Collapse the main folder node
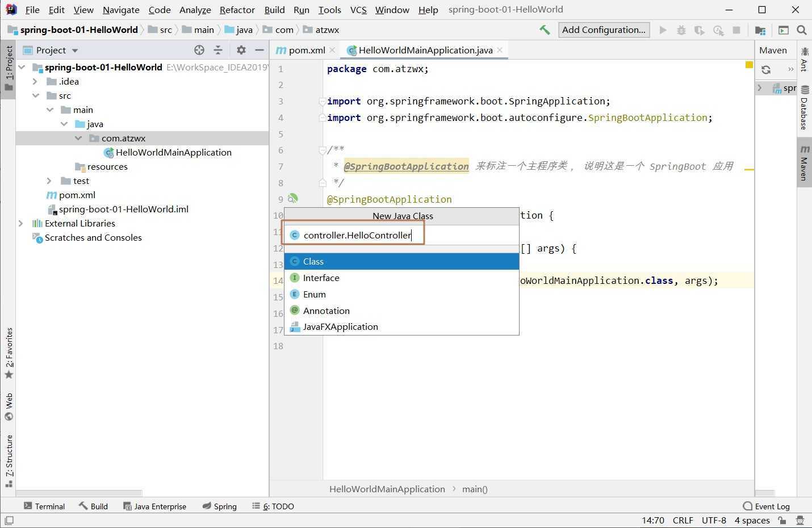812x528 pixels. 50,110
